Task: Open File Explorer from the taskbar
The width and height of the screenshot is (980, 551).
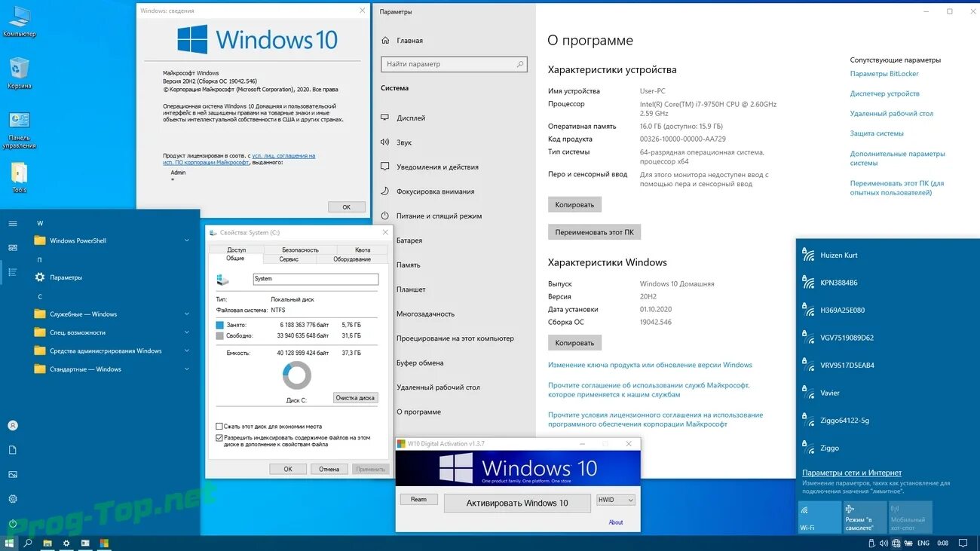Action: tap(47, 543)
